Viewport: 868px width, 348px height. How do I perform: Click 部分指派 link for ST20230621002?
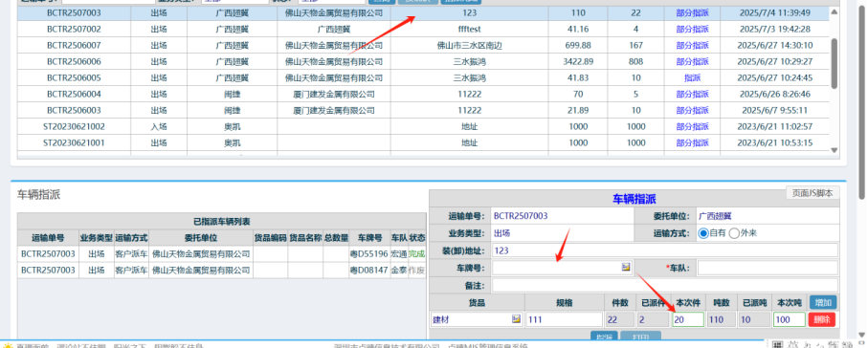point(692,127)
